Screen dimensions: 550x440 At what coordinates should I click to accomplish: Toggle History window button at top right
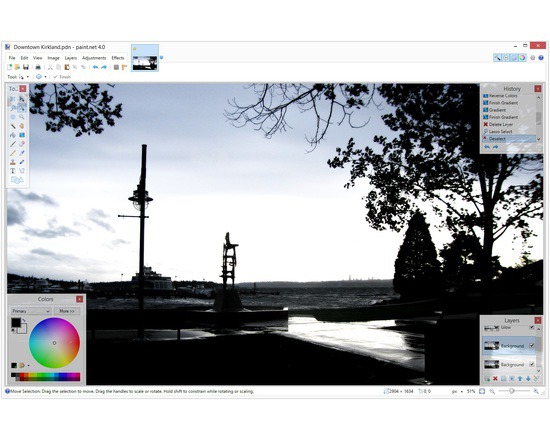coord(506,58)
